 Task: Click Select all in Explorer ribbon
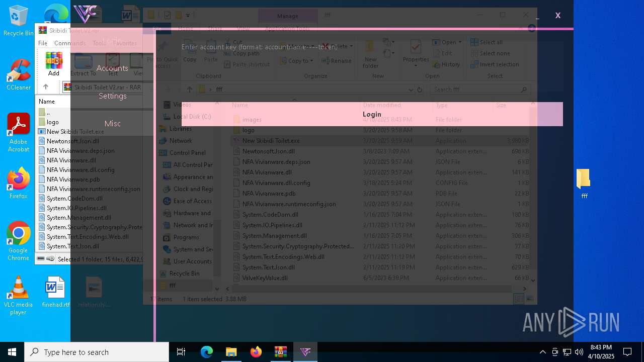pos(487,42)
